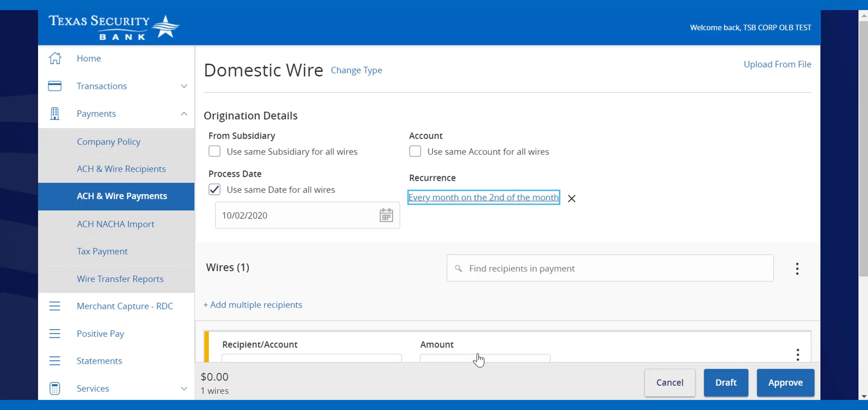Open the Wires section three-dot menu
The image size is (868, 410).
click(x=797, y=269)
